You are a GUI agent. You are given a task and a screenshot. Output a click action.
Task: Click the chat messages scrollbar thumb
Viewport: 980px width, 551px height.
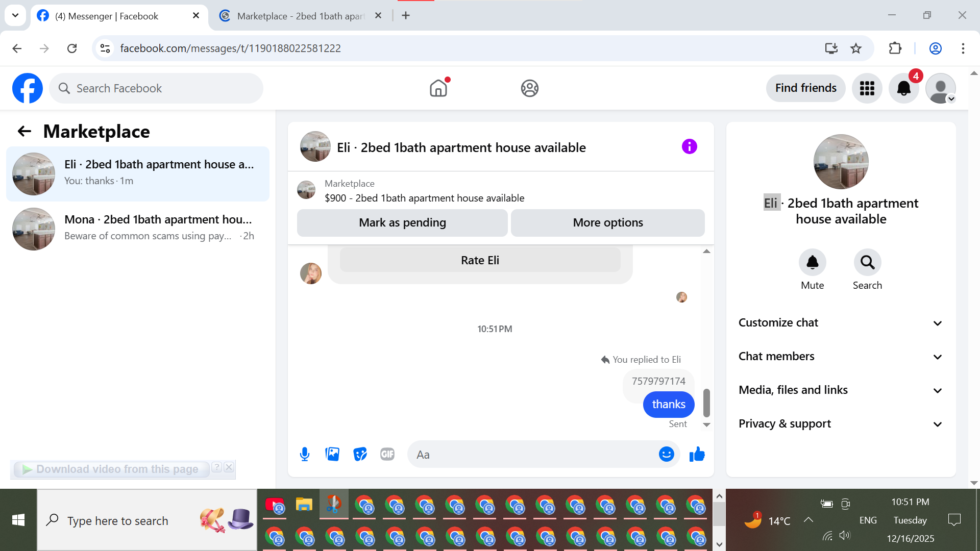coord(706,403)
